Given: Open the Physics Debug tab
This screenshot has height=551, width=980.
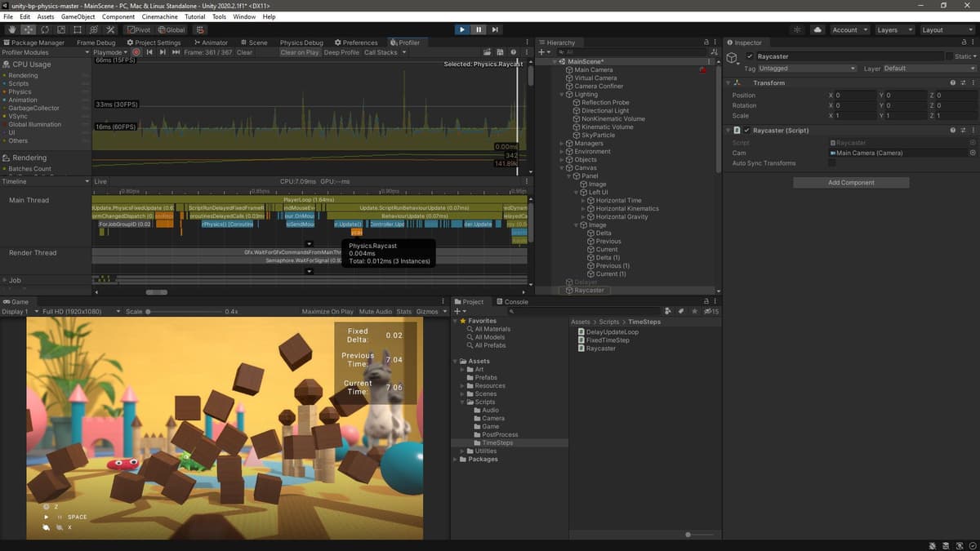Looking at the screenshot, I should pyautogui.click(x=301, y=42).
